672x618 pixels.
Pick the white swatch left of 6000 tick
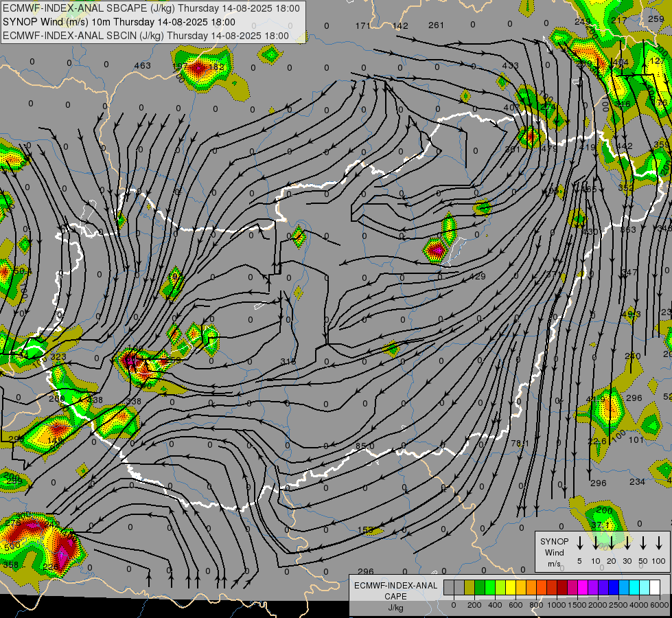(654, 587)
